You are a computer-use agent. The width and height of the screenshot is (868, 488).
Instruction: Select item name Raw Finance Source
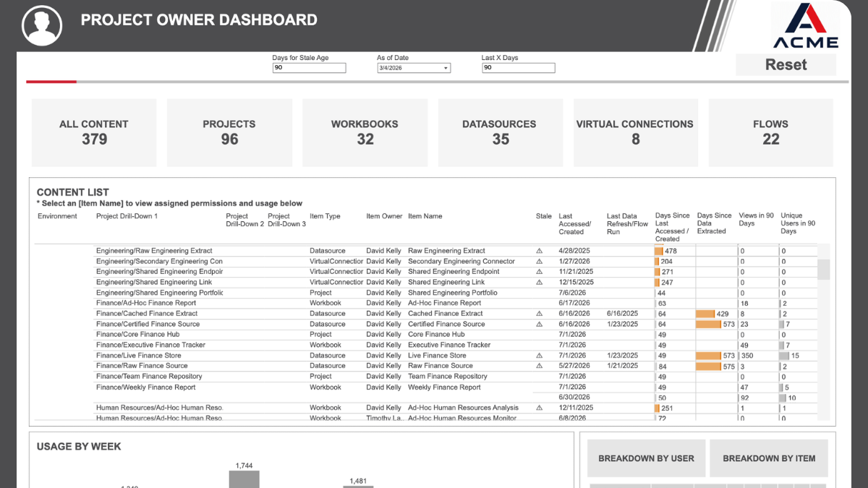(x=441, y=367)
